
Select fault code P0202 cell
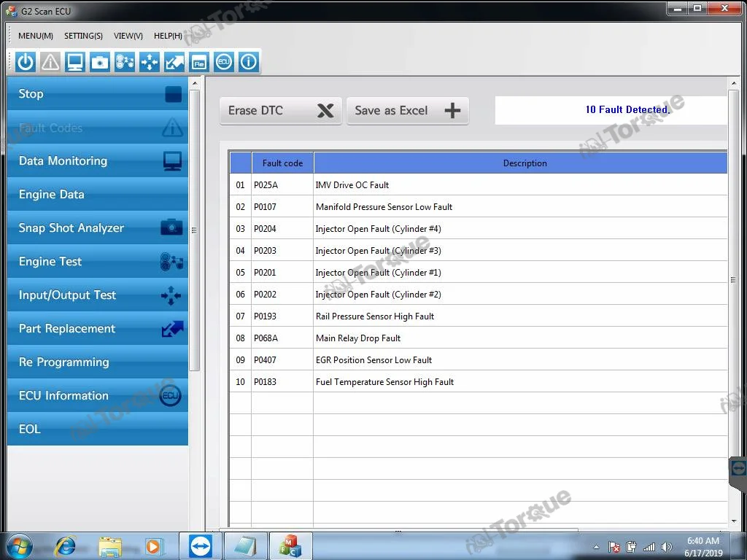tap(282, 295)
